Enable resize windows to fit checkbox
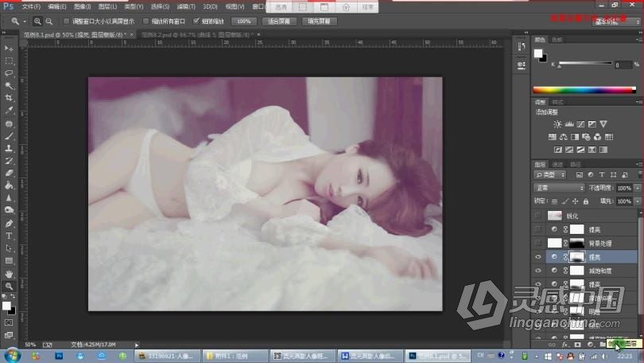The width and height of the screenshot is (644, 363). 66,21
